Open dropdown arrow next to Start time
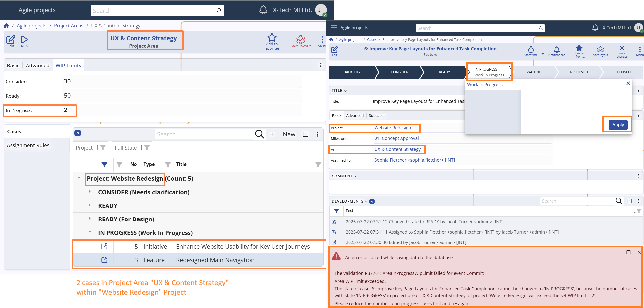 (x=543, y=54)
